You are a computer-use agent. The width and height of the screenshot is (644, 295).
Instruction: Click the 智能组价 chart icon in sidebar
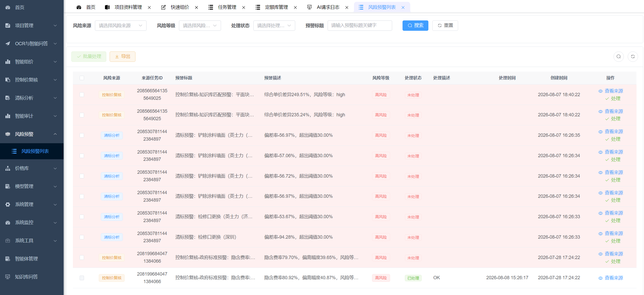click(8, 62)
